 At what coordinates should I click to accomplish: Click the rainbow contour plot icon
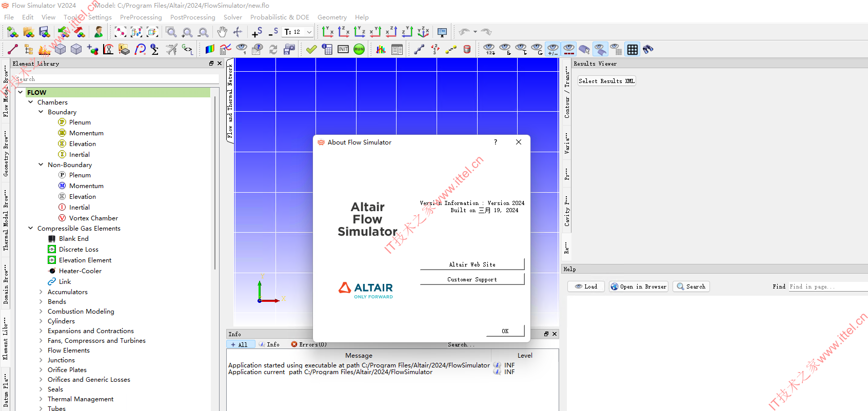[x=210, y=49]
